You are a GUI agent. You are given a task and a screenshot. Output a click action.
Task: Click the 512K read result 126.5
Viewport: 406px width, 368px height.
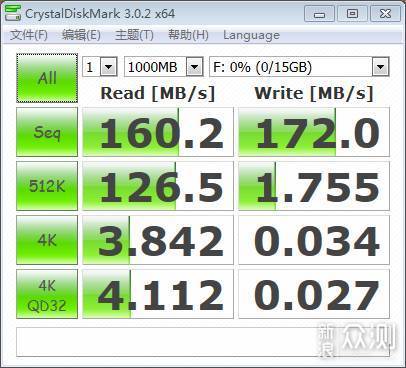(158, 186)
